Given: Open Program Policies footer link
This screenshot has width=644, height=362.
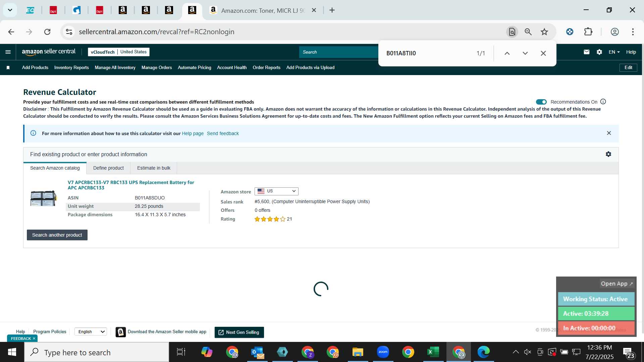Looking at the screenshot, I should [50, 332].
